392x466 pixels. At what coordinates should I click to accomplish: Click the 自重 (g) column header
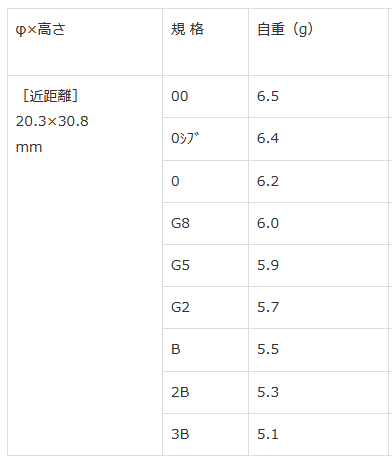[x=318, y=42]
